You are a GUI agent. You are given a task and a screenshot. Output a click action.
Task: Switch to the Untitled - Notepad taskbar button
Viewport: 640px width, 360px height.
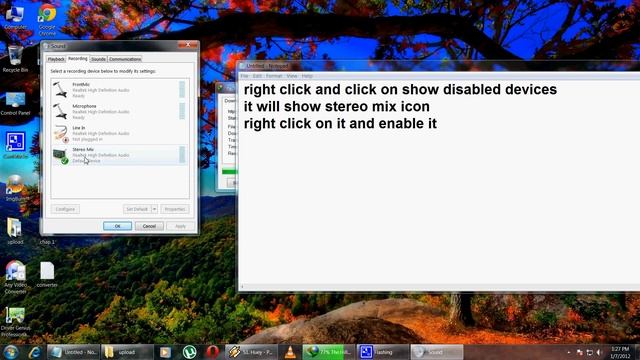73,352
